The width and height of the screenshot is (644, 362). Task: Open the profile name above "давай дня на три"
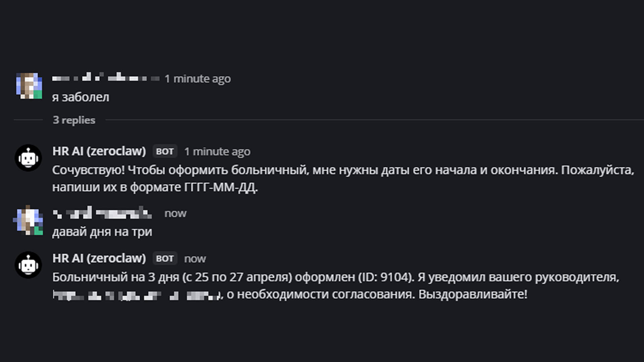(x=102, y=213)
